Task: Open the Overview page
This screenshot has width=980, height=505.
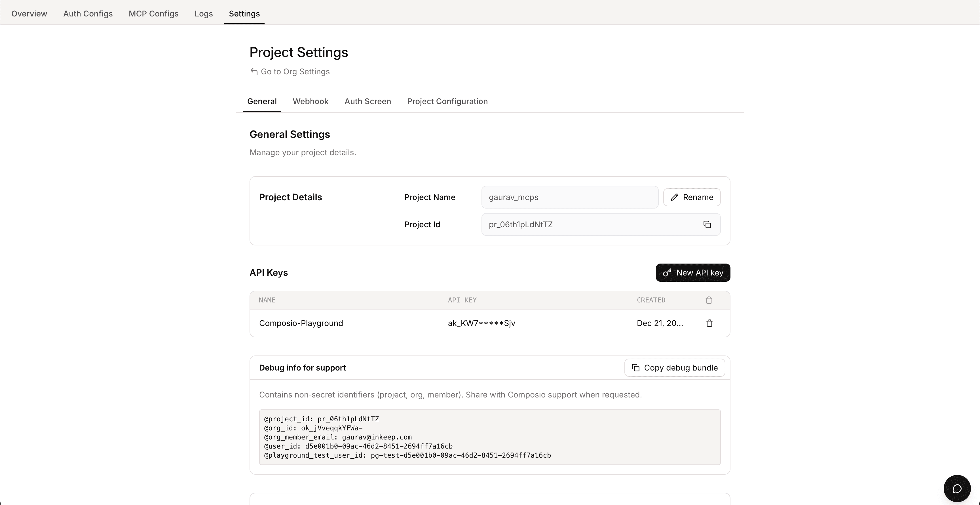Action: [29, 13]
